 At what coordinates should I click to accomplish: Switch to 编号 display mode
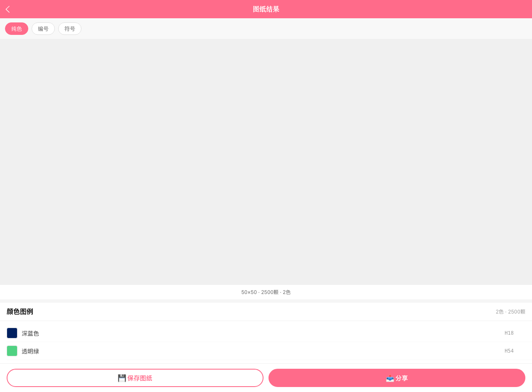tap(43, 29)
